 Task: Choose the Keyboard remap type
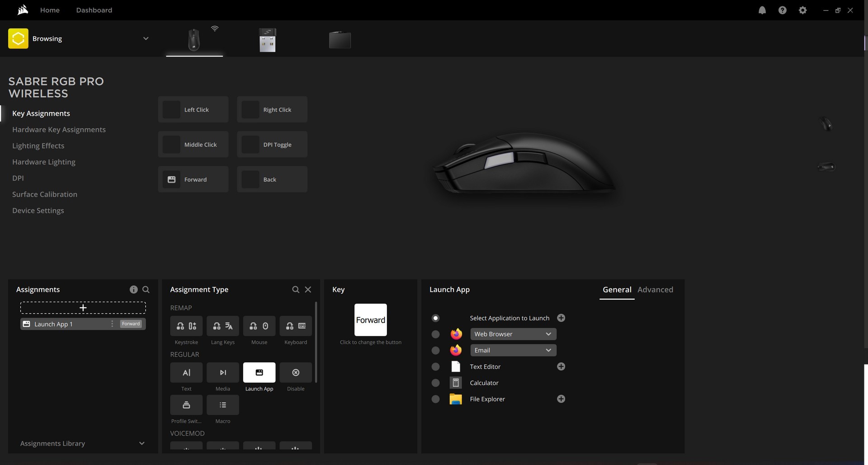296,326
